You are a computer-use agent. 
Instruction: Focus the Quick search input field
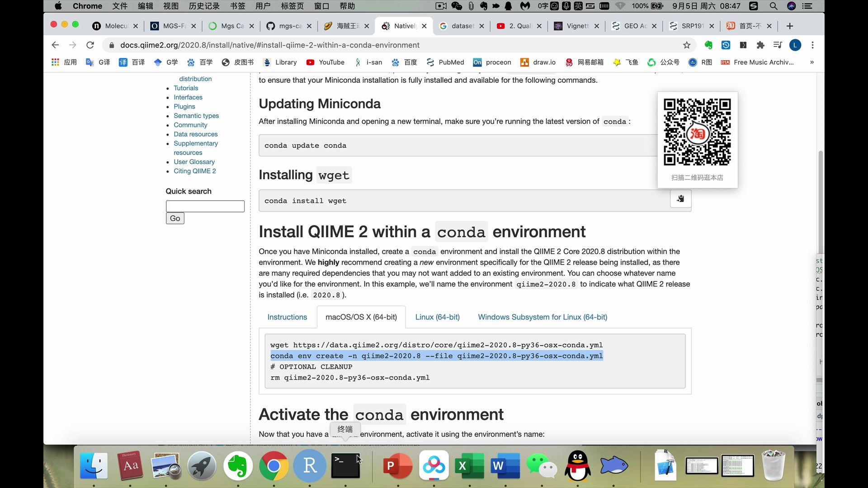(205, 206)
